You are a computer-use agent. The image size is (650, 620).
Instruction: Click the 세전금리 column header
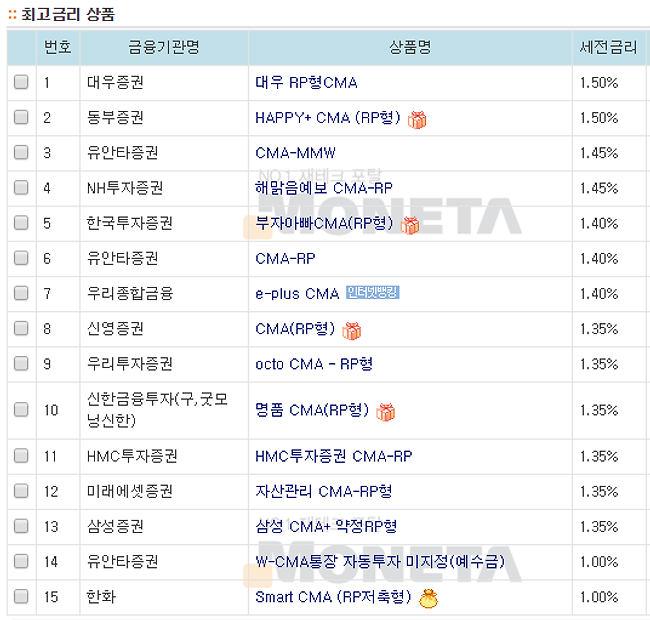608,47
